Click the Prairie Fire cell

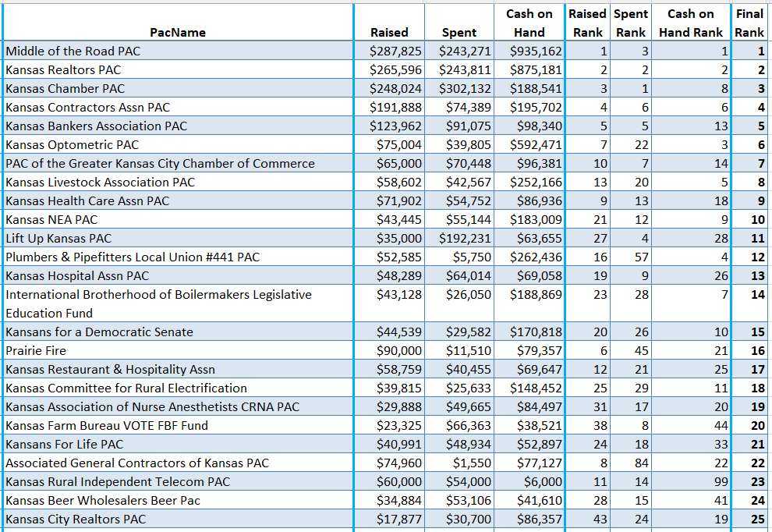click(178, 350)
